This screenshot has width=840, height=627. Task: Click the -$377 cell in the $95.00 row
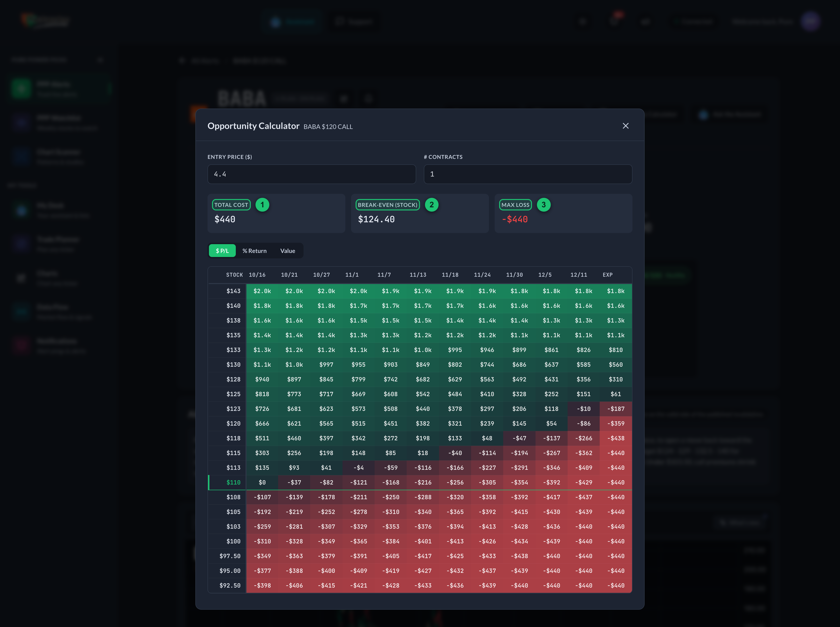click(x=262, y=571)
